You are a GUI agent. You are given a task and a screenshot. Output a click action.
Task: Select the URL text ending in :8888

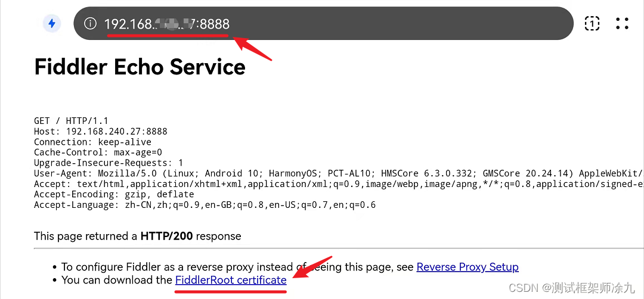click(167, 24)
